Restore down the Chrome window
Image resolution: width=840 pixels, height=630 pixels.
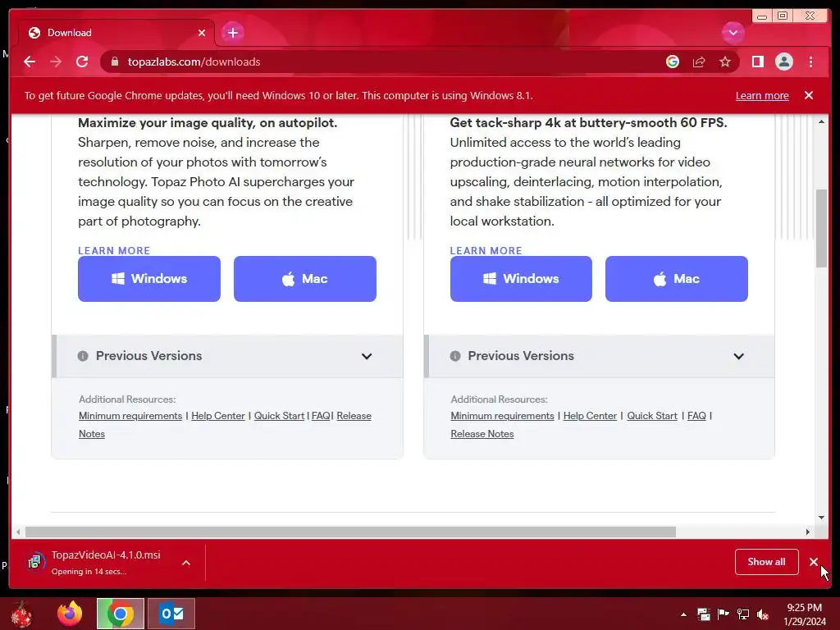pyautogui.click(x=783, y=16)
